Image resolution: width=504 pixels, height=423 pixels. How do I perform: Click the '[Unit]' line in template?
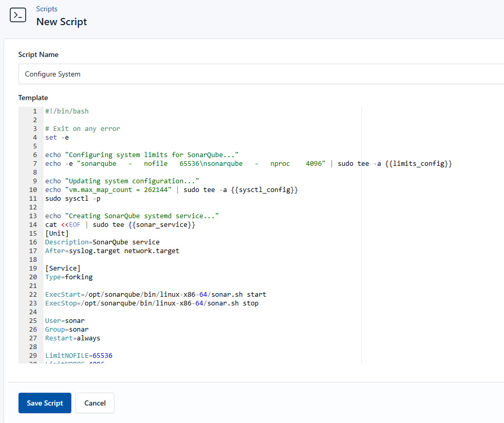(57, 234)
